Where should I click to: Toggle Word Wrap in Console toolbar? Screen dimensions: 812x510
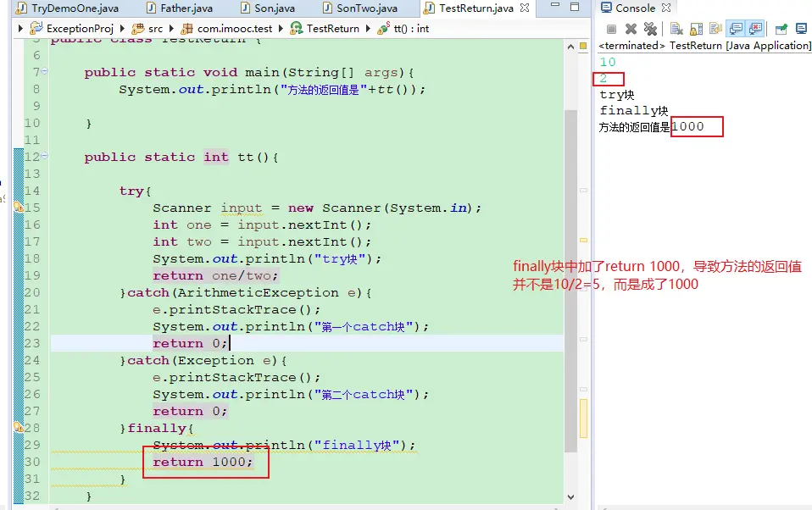tap(715, 29)
